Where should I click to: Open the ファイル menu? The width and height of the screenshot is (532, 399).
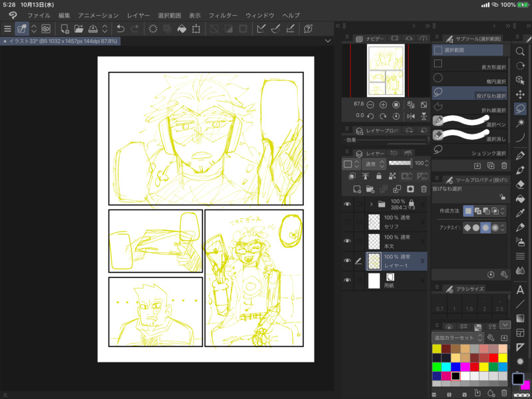click(x=39, y=15)
